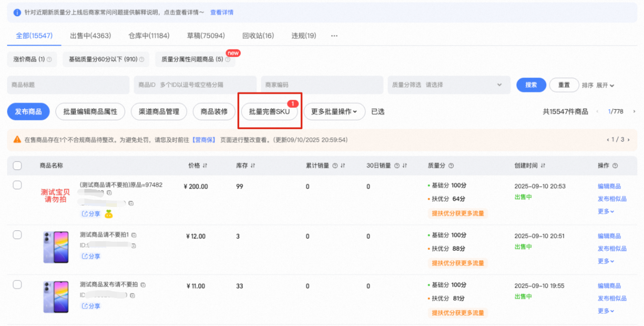The height and width of the screenshot is (326, 644).
Task: Sort products by 库存 column
Action: [x=253, y=166]
